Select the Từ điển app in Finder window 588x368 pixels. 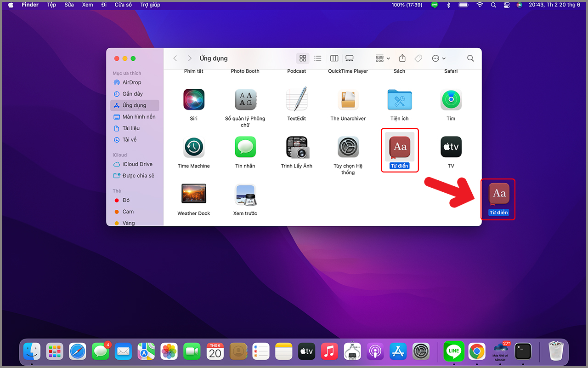click(x=399, y=147)
